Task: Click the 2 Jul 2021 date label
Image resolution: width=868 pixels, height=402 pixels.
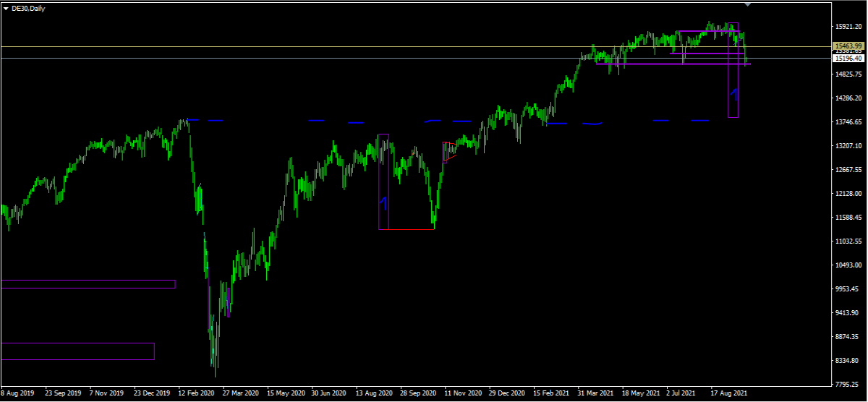Action: (x=683, y=394)
